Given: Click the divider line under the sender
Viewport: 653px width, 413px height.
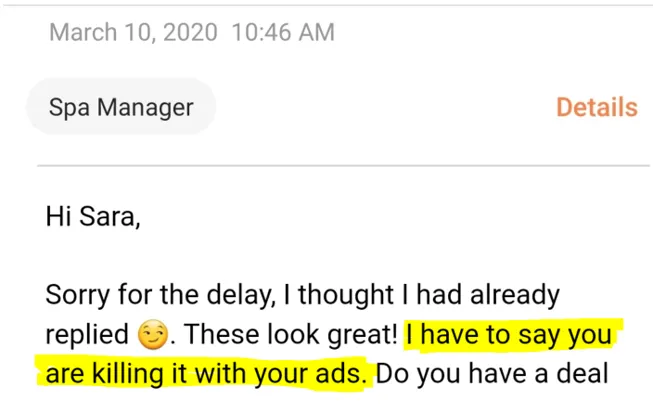Looking at the screenshot, I should coord(344,166).
